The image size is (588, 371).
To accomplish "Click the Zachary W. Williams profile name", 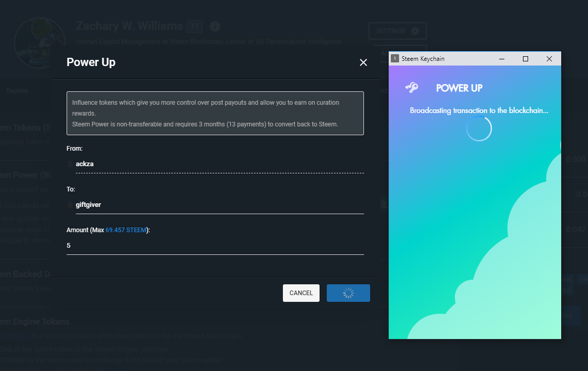I will click(x=130, y=26).
